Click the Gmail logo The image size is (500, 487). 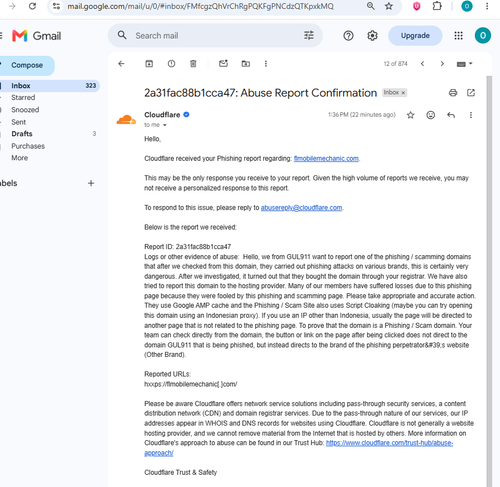(x=37, y=36)
